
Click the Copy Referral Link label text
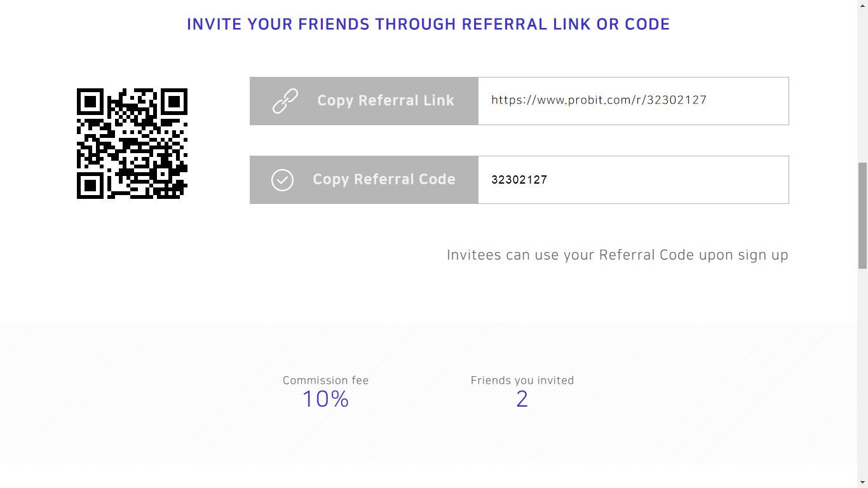click(386, 100)
